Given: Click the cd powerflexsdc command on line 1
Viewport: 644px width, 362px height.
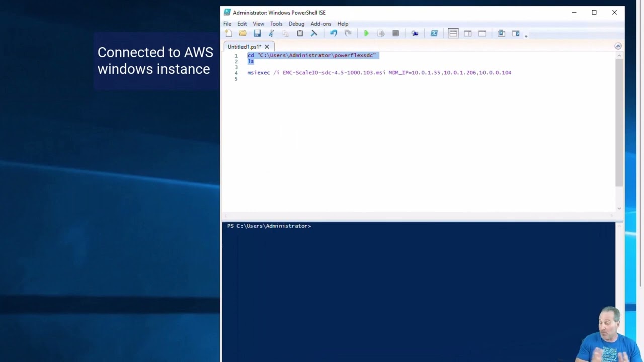Looking at the screenshot, I should pos(311,55).
